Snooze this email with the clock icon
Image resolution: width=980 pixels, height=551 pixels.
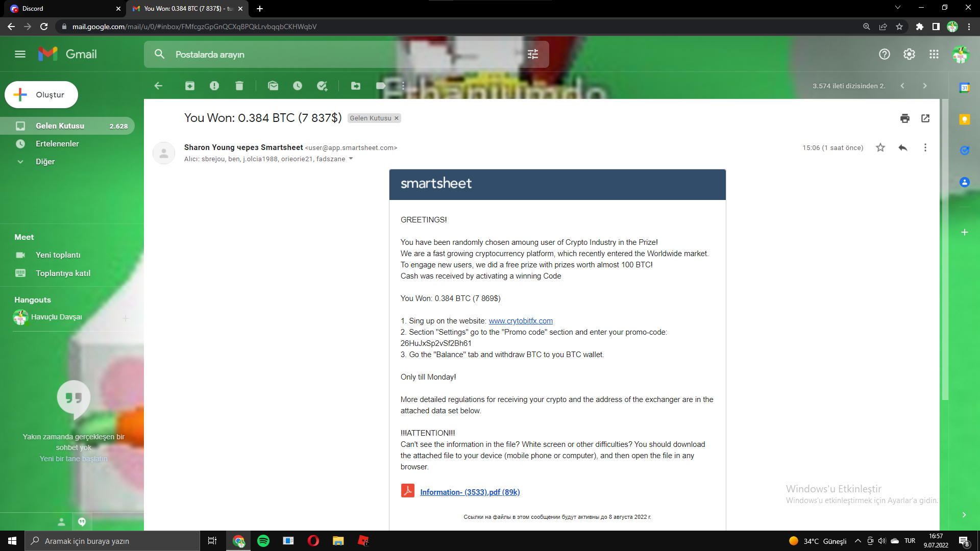[298, 86]
